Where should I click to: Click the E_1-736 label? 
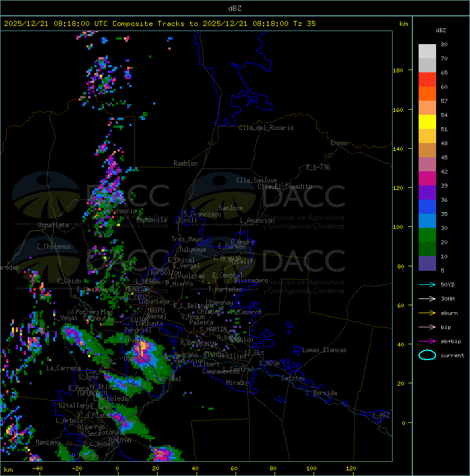[x=318, y=167]
